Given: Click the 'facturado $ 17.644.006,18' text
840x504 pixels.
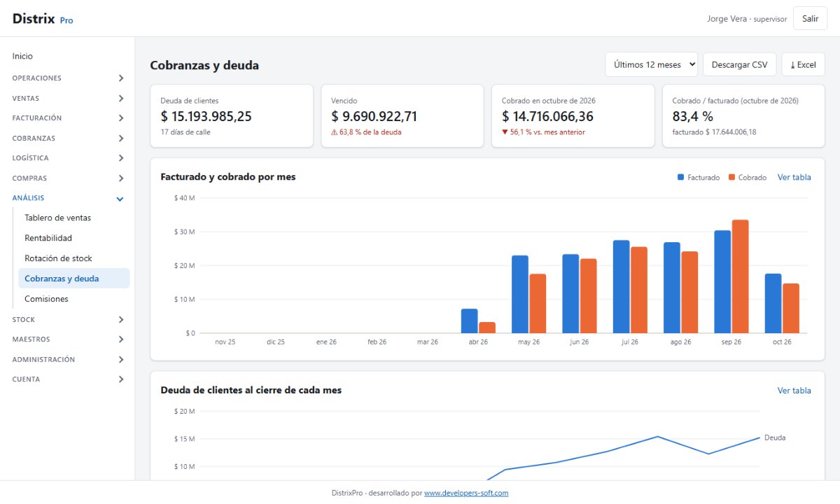Looking at the screenshot, I should 714,132.
